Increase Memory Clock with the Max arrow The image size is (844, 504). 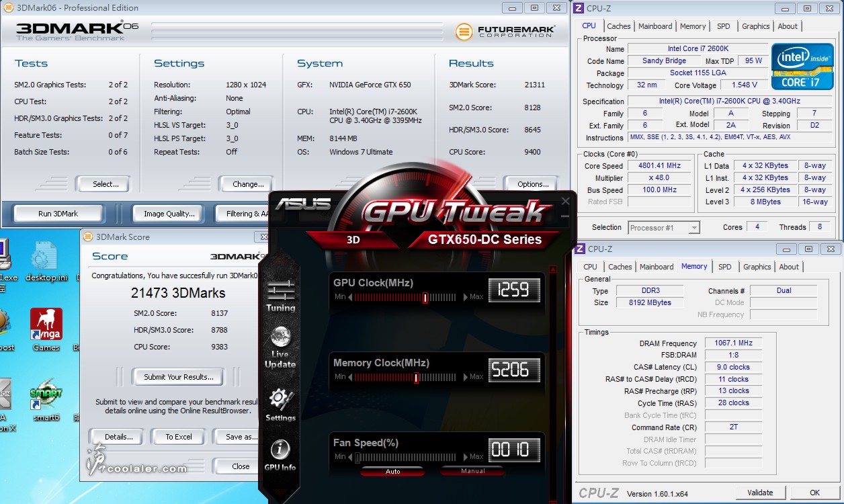click(466, 377)
